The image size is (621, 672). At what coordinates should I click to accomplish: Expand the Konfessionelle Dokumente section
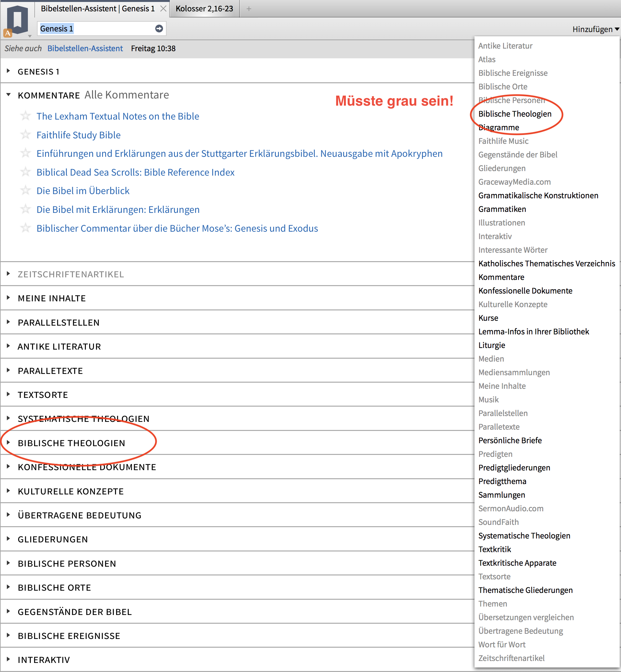8,467
